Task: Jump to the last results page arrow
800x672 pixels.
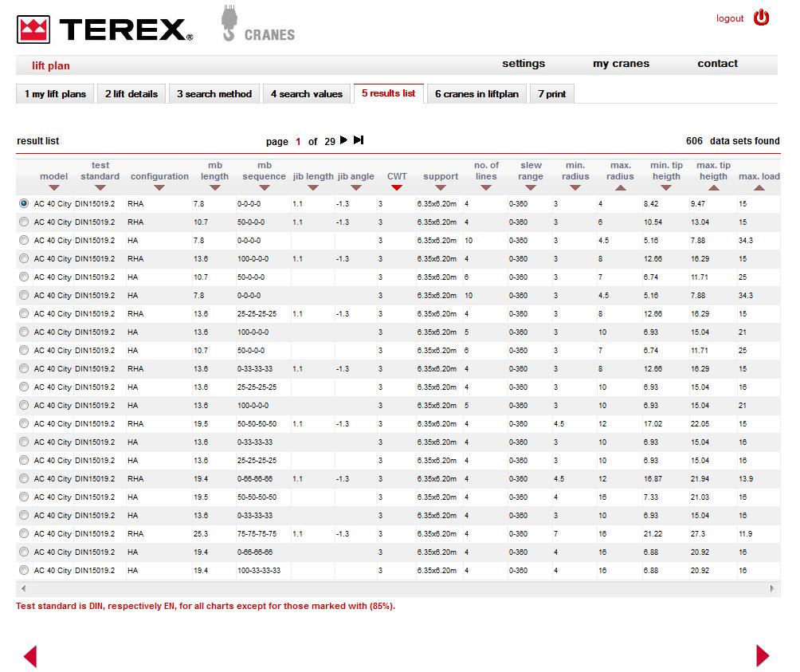Action: [x=359, y=140]
